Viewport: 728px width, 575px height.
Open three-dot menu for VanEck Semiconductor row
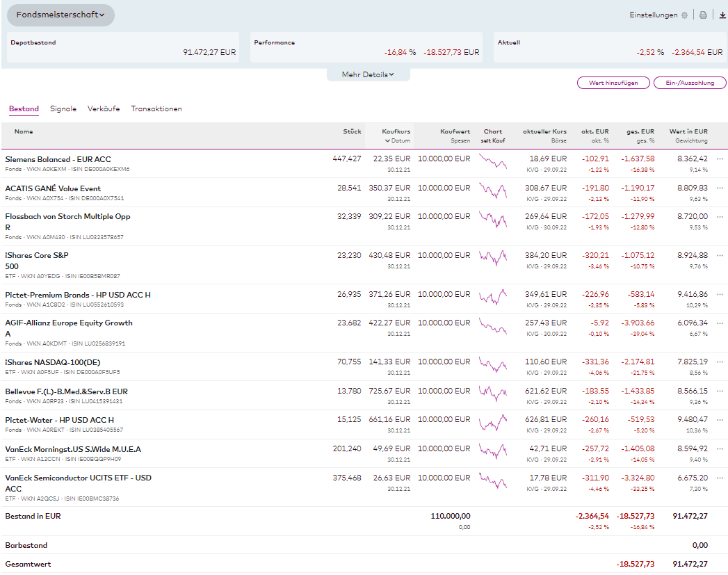(x=720, y=478)
